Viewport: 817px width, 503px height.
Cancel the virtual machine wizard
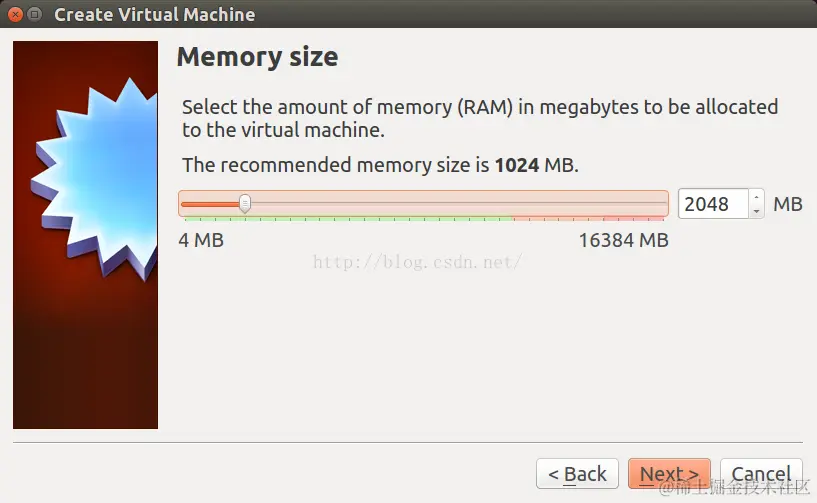point(761,474)
